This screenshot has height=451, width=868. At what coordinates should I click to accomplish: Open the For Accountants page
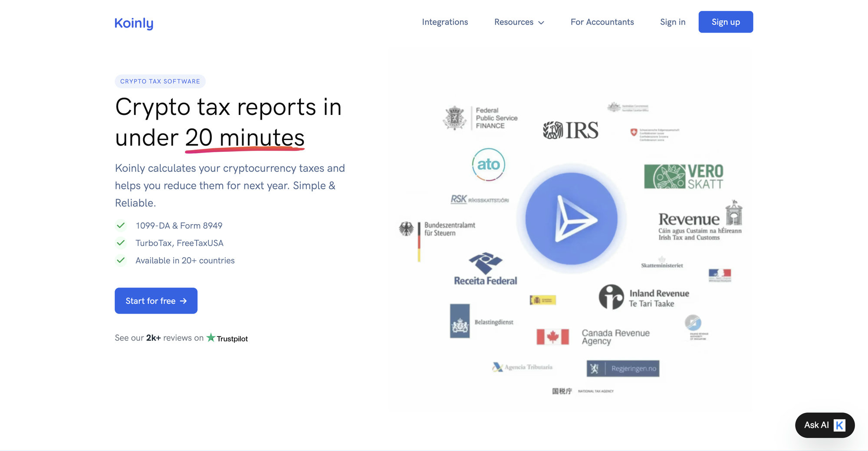coord(602,22)
